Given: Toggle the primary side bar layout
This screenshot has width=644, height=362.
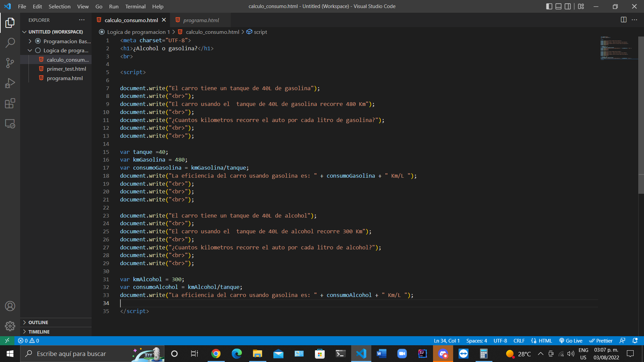Looking at the screenshot, I should pyautogui.click(x=549, y=6).
